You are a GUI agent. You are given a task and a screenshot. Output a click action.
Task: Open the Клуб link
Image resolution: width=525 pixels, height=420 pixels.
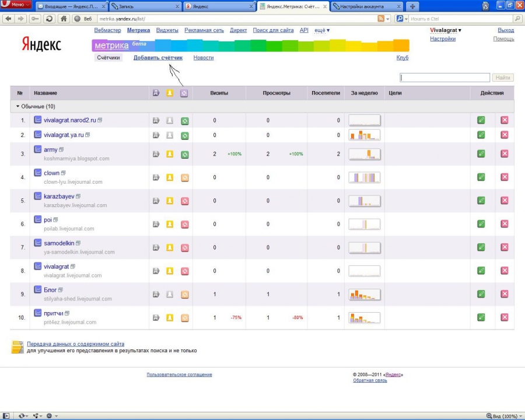click(x=402, y=58)
